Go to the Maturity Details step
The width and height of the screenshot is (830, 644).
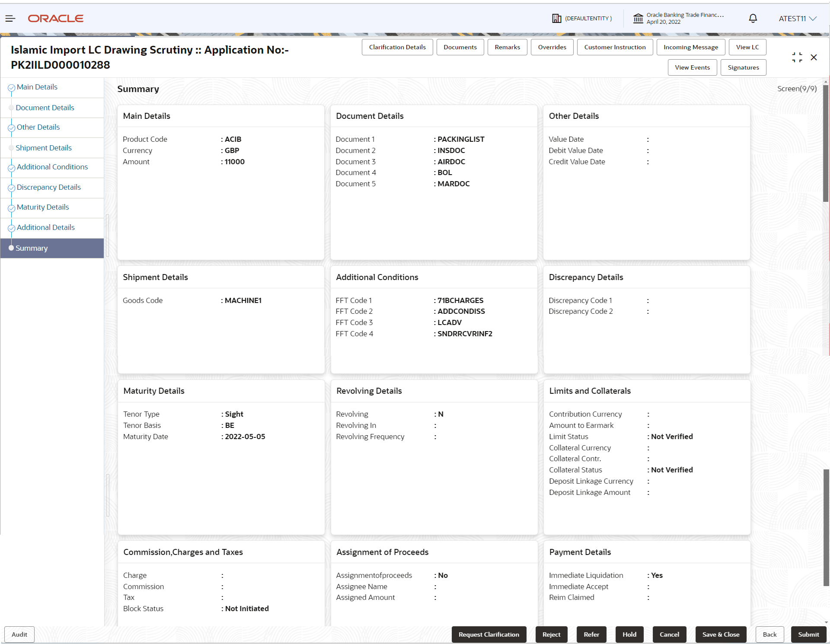click(x=43, y=207)
